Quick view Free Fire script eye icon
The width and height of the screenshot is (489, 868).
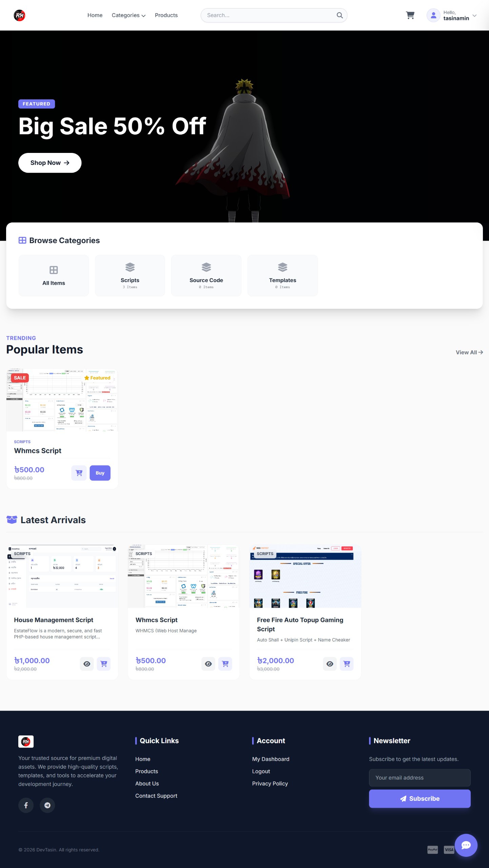click(x=330, y=664)
